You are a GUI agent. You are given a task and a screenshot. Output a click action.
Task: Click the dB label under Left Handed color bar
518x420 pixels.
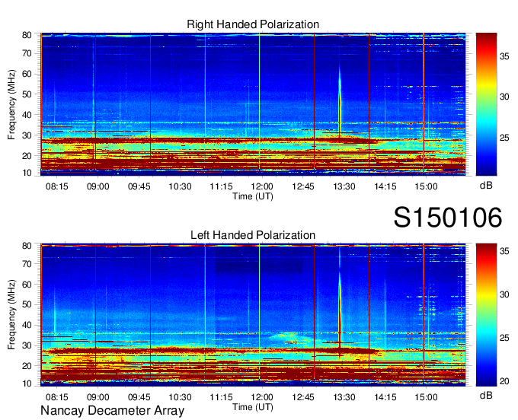(x=486, y=396)
